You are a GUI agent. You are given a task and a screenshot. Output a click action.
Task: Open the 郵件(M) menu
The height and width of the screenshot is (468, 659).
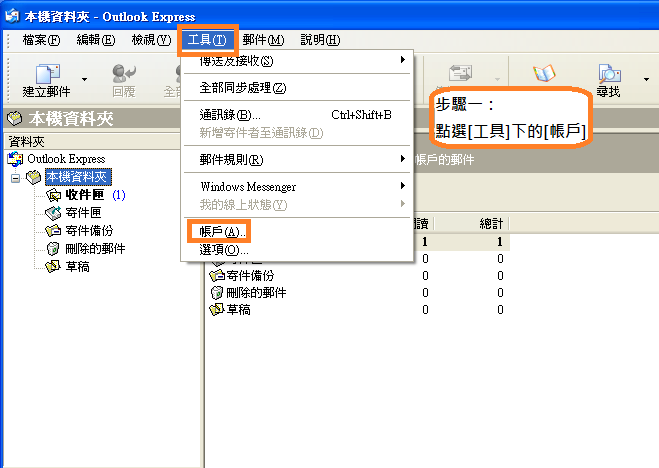coord(263,40)
